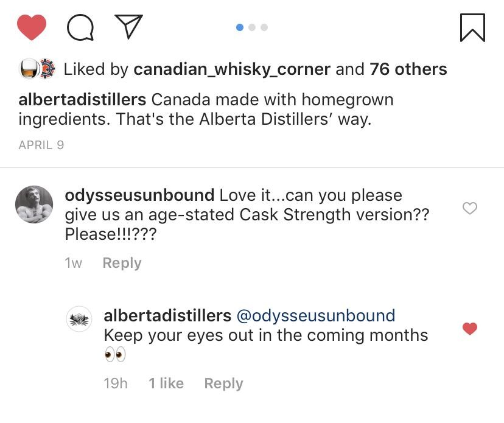View the 76 others who liked

(x=408, y=69)
